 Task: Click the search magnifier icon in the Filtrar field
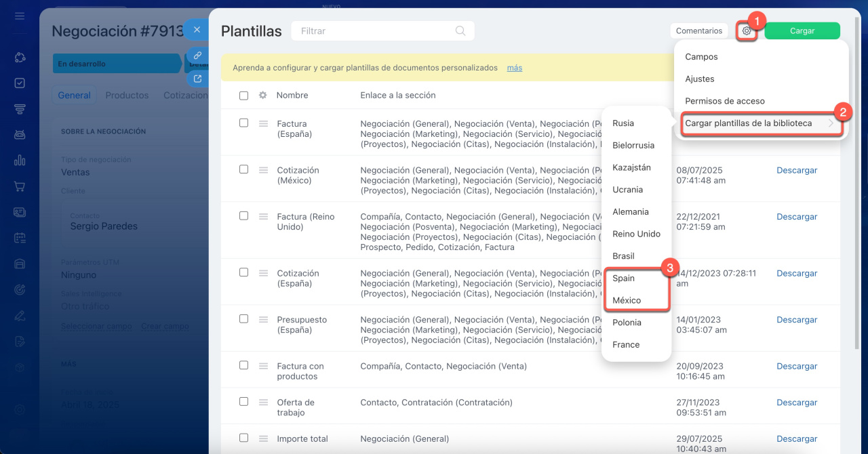click(x=460, y=30)
